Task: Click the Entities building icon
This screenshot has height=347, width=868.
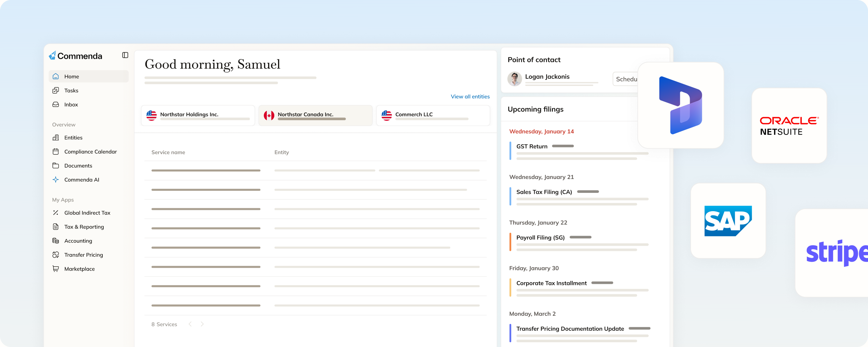Action: 56,138
